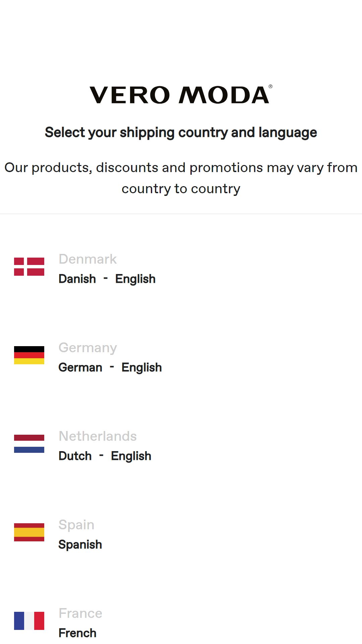Select French language for France
362x644 pixels.
(x=77, y=633)
